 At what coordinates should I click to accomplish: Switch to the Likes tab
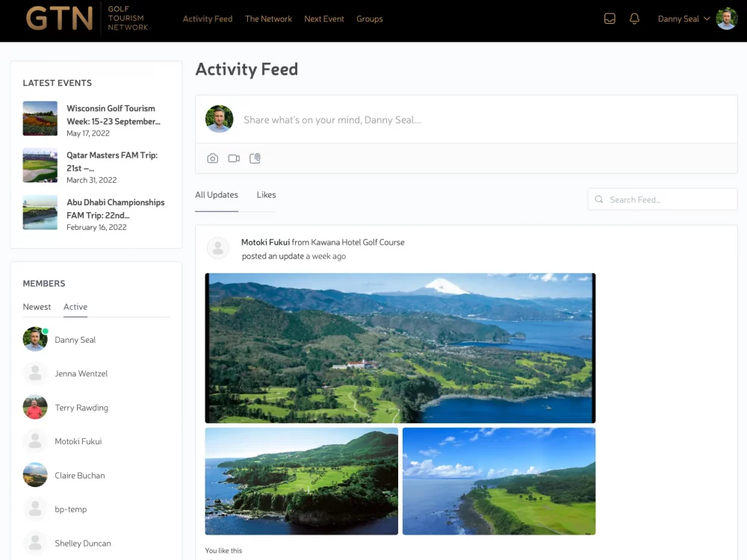(x=266, y=195)
